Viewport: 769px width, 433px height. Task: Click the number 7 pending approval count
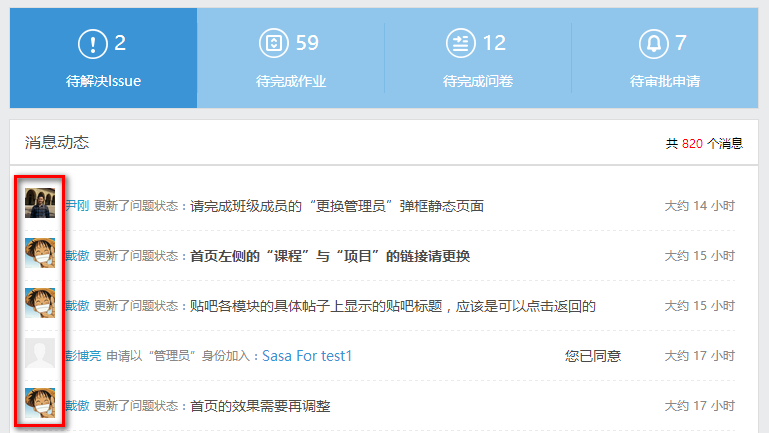tap(681, 43)
